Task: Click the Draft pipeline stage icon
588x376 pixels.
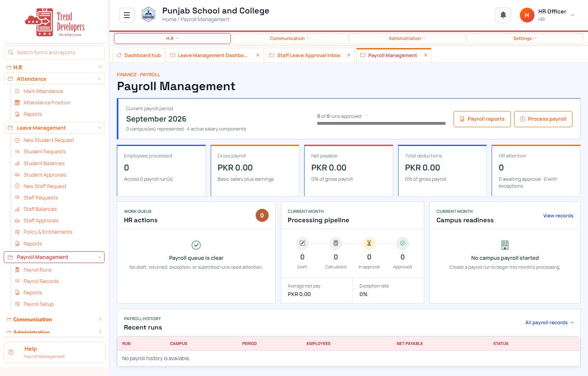Action: [x=302, y=243]
